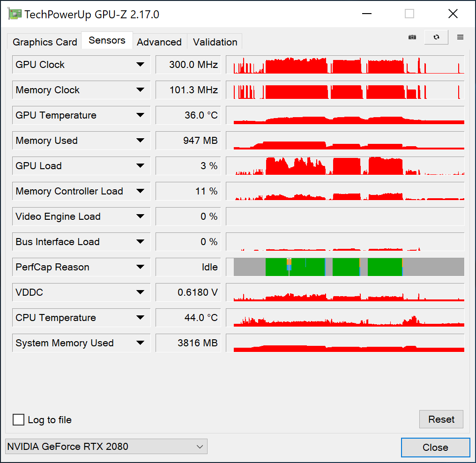
Task: Click the Close button
Action: (x=435, y=447)
